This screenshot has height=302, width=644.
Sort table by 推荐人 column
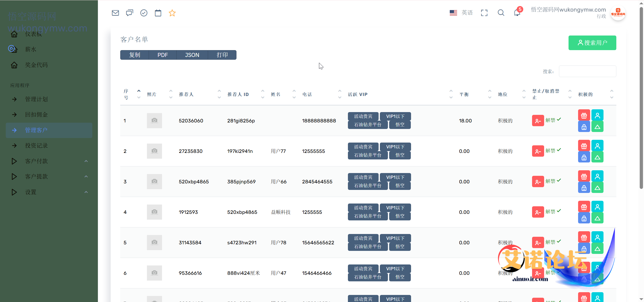[x=200, y=94]
